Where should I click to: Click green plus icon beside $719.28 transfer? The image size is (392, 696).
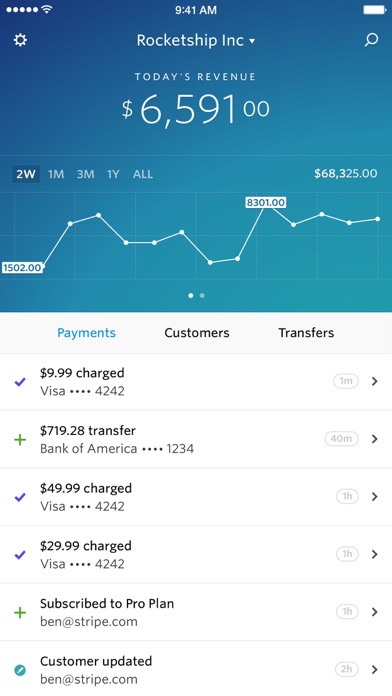[20, 439]
